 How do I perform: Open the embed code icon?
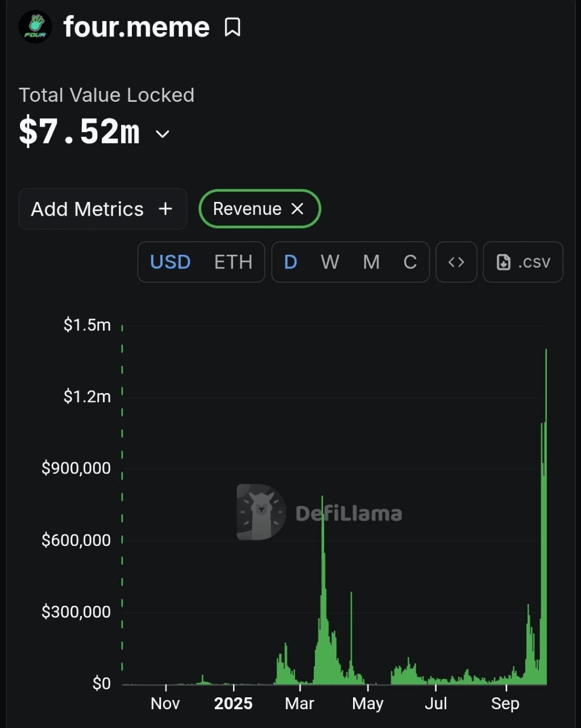[456, 262]
